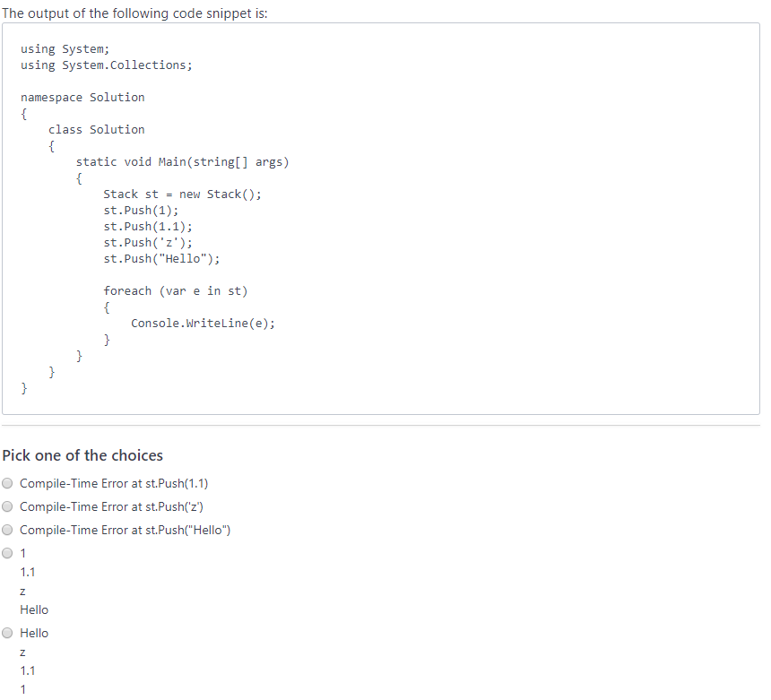Click the Pick one of the choices heading
This screenshot has height=700, width=771.
pyautogui.click(x=82, y=455)
